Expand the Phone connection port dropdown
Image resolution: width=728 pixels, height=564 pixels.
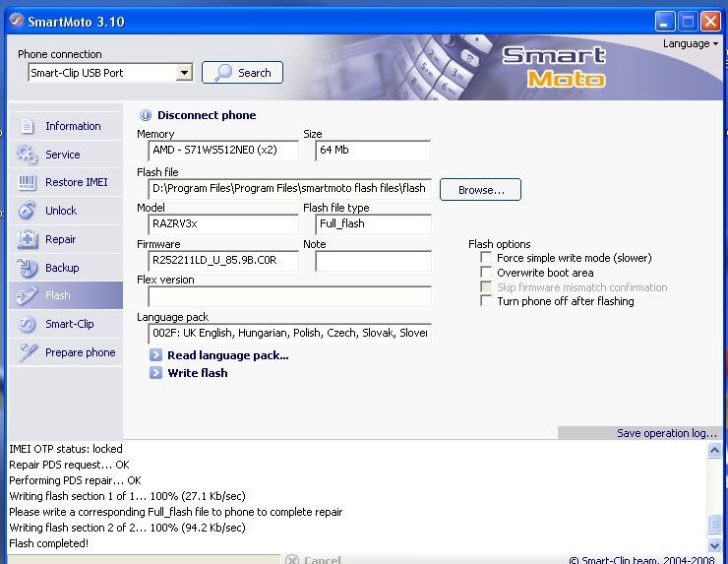[x=184, y=73]
